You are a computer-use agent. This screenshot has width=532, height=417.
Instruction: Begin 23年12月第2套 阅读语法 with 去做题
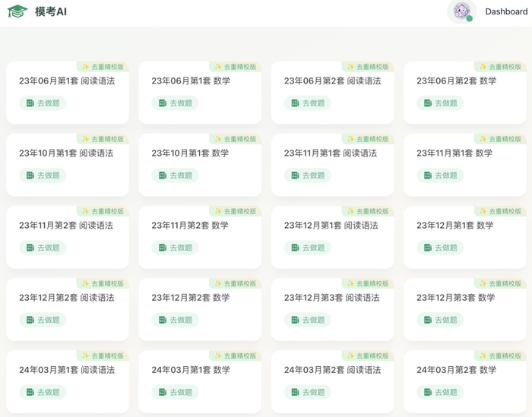click(43, 320)
